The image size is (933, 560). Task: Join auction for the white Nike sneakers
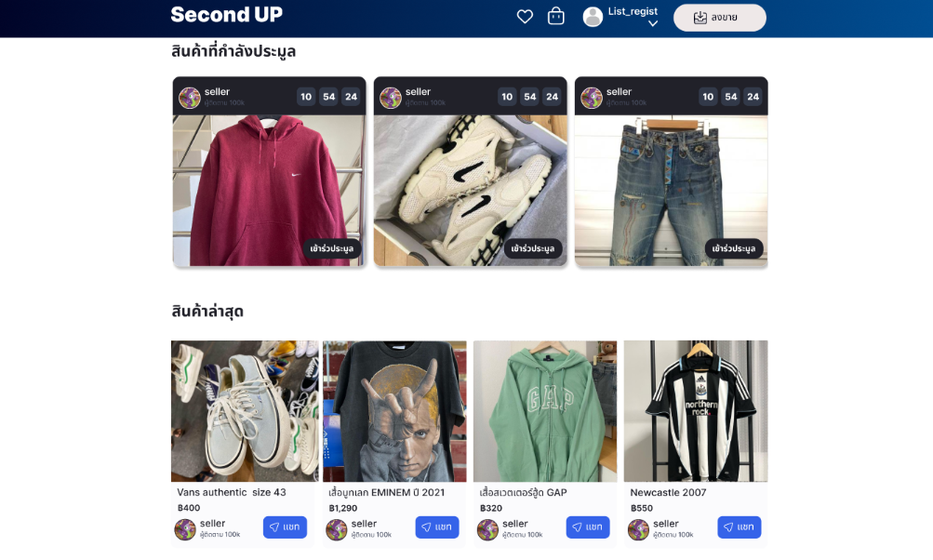533,248
